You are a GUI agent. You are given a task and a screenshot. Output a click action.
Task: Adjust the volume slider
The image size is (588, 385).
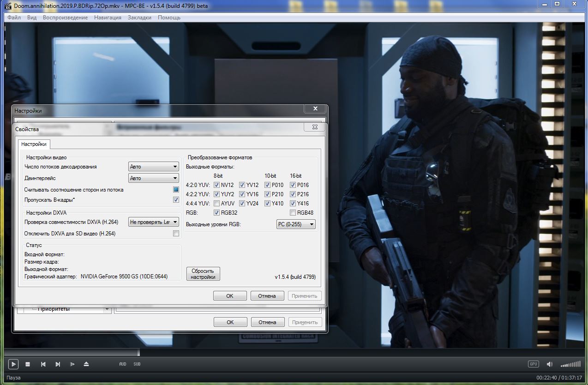tap(571, 364)
